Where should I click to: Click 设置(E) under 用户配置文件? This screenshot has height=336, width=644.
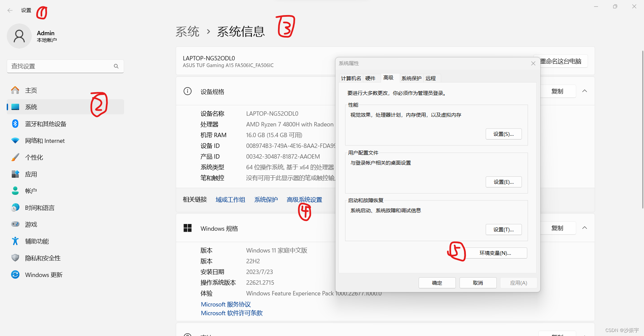click(503, 182)
